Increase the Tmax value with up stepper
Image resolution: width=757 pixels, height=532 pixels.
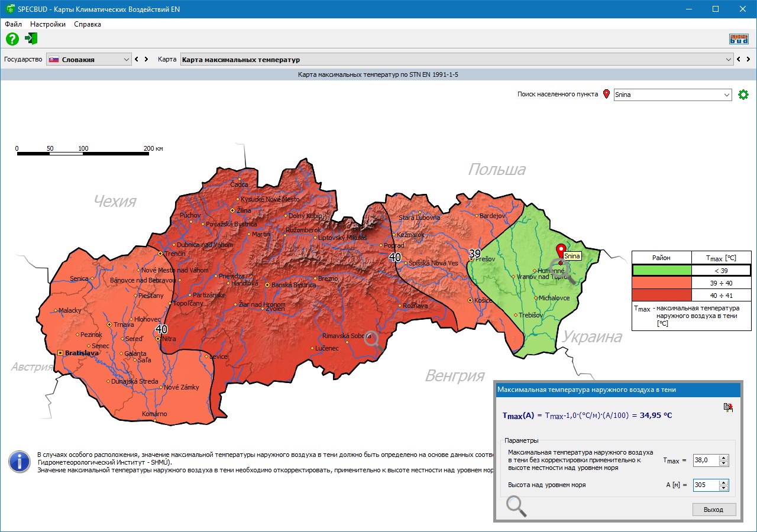point(723,458)
